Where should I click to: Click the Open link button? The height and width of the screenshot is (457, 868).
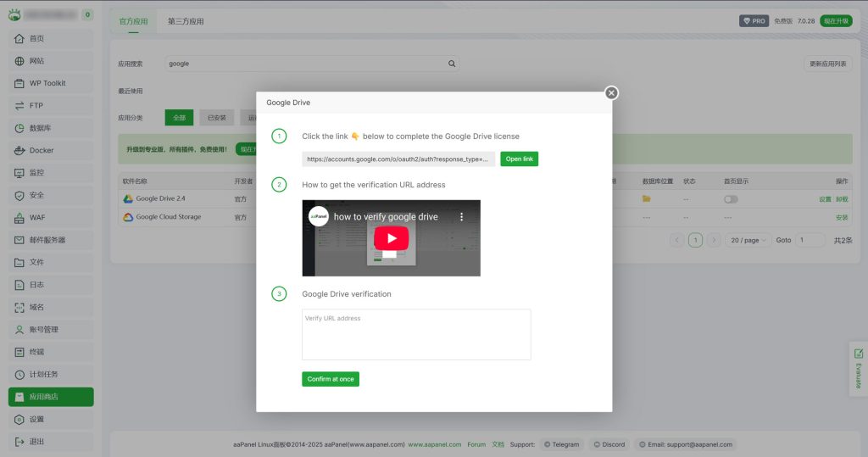coord(519,159)
